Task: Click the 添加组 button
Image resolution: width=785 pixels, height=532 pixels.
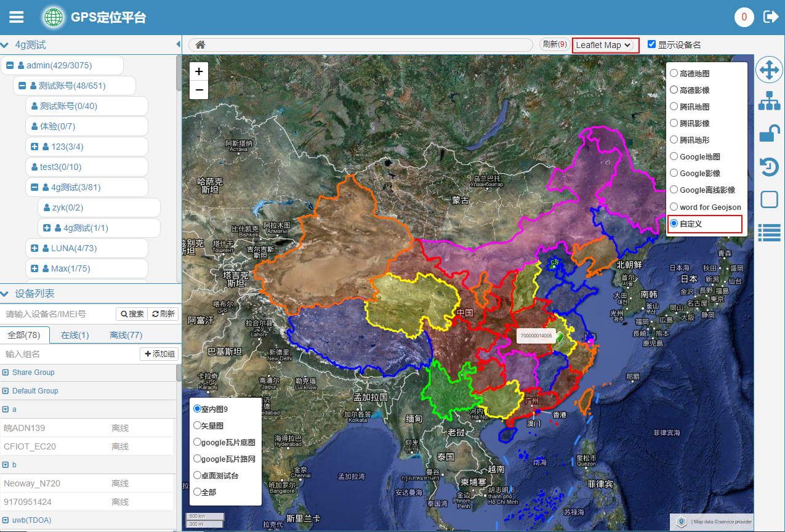Action: pos(159,354)
